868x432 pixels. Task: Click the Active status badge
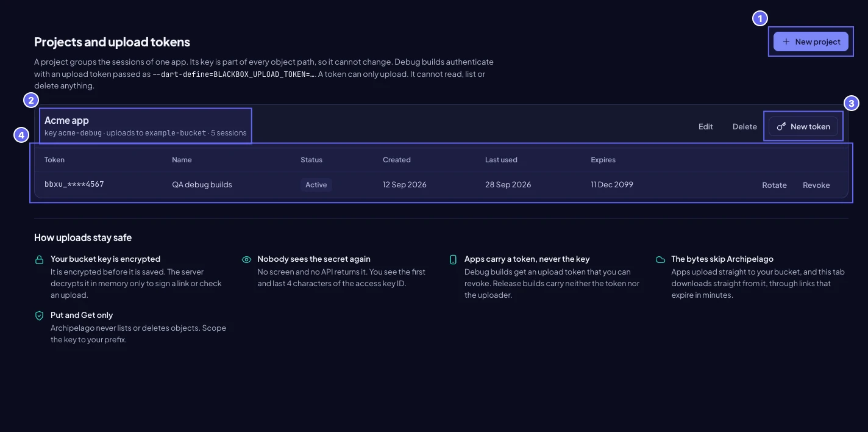point(316,184)
